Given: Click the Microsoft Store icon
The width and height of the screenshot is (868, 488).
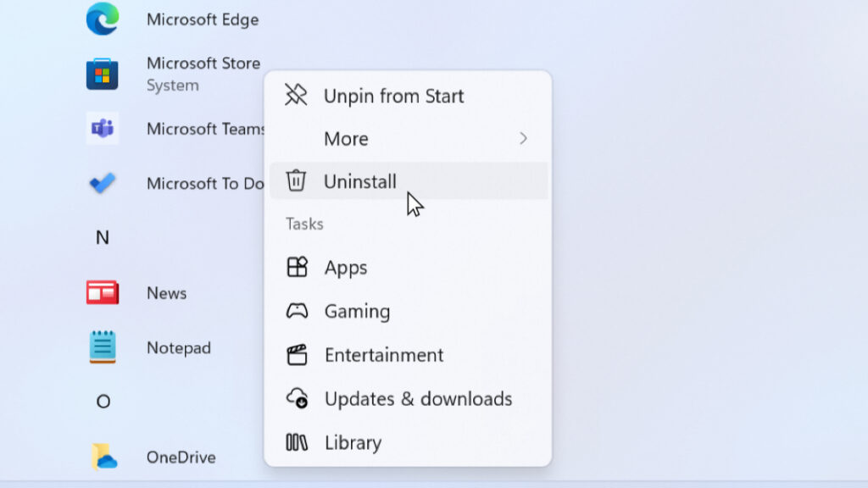Looking at the screenshot, I should (x=102, y=73).
